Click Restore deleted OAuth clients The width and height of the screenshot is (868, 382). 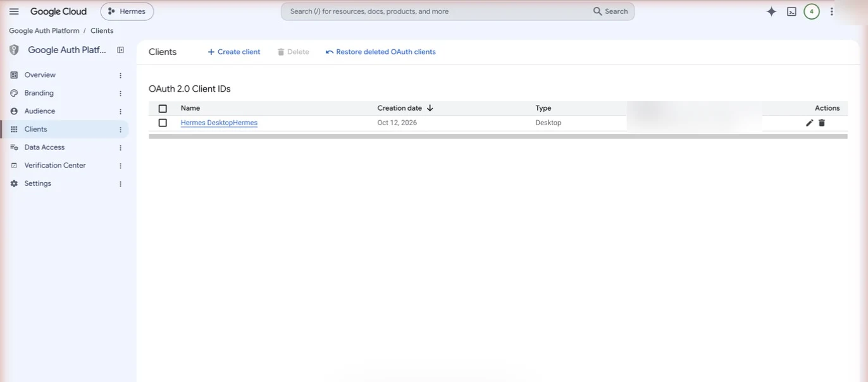tap(381, 52)
